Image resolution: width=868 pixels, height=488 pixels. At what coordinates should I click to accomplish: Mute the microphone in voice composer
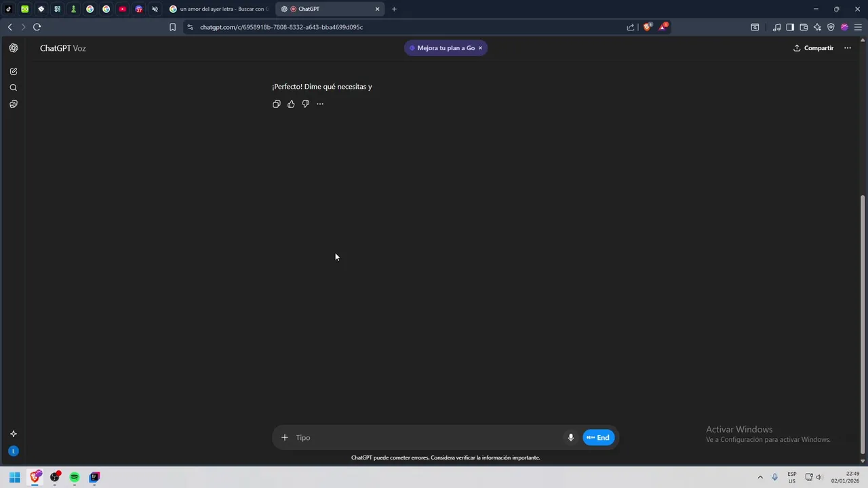[571, 437]
